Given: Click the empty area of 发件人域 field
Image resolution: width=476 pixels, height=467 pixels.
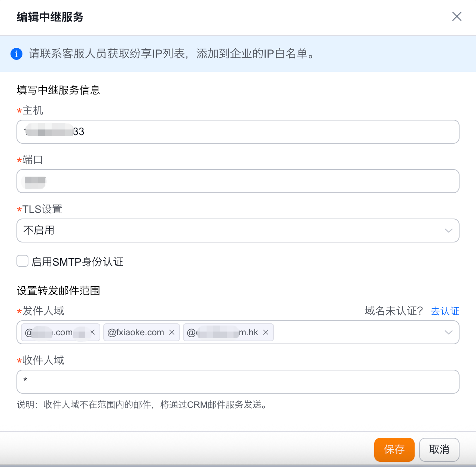Looking at the screenshot, I should point(356,332).
